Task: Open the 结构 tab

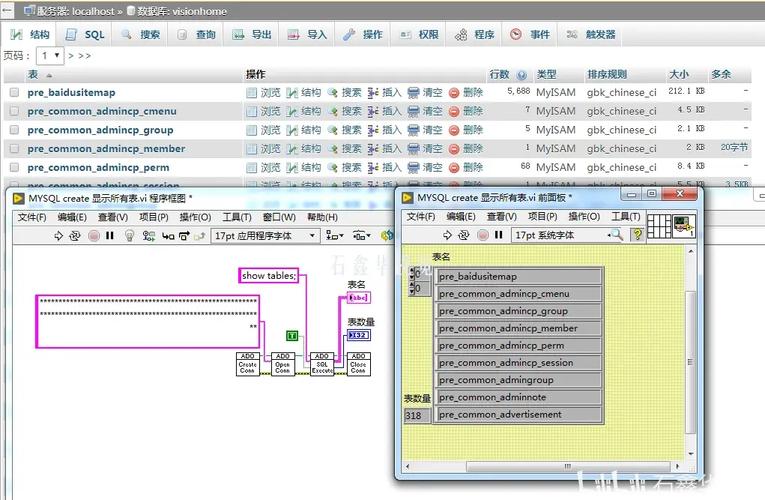Action: (30, 35)
